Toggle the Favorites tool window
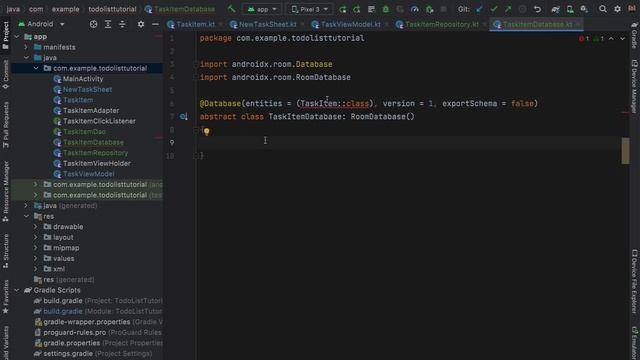This screenshot has width=640, height=360. (5, 297)
